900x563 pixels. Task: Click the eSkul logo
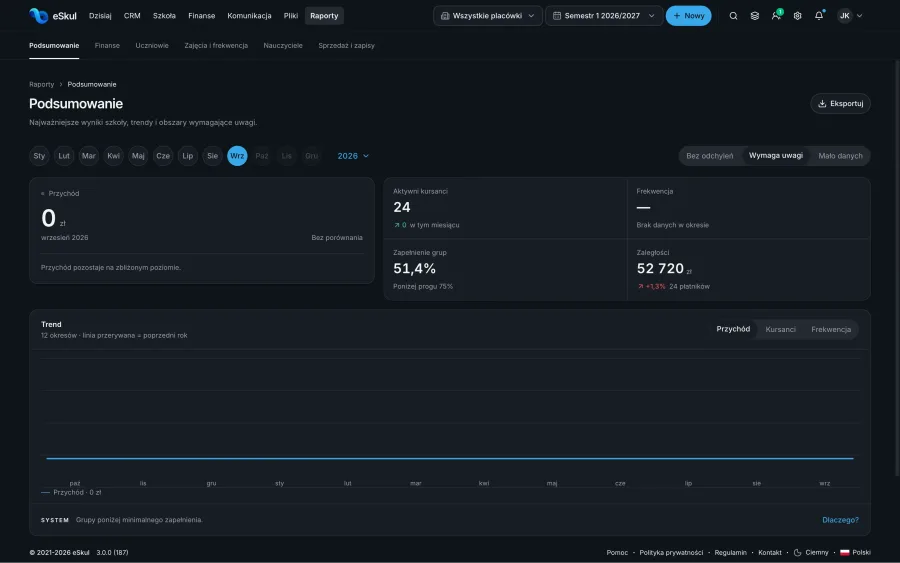tap(53, 15)
